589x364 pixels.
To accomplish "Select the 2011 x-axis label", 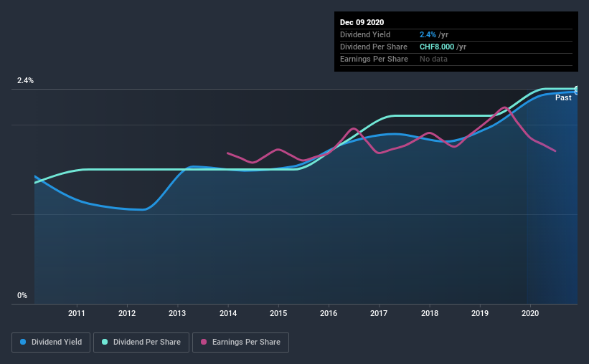I will click(x=77, y=313).
